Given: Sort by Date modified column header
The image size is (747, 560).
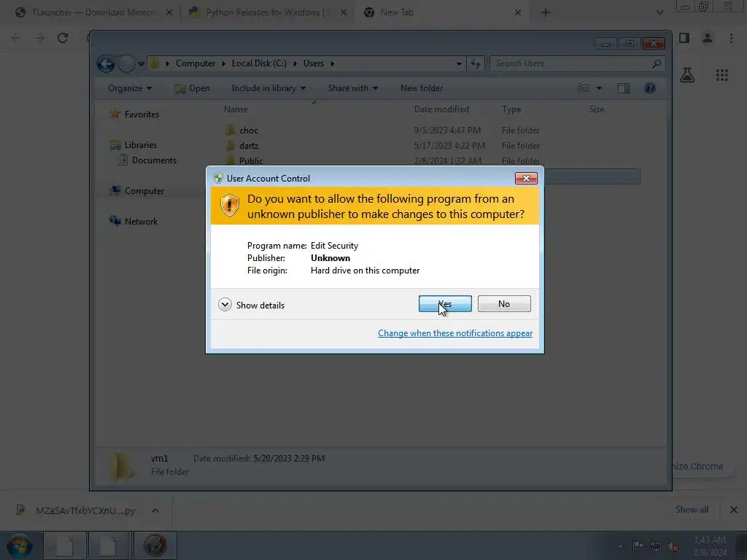Looking at the screenshot, I should (441, 109).
